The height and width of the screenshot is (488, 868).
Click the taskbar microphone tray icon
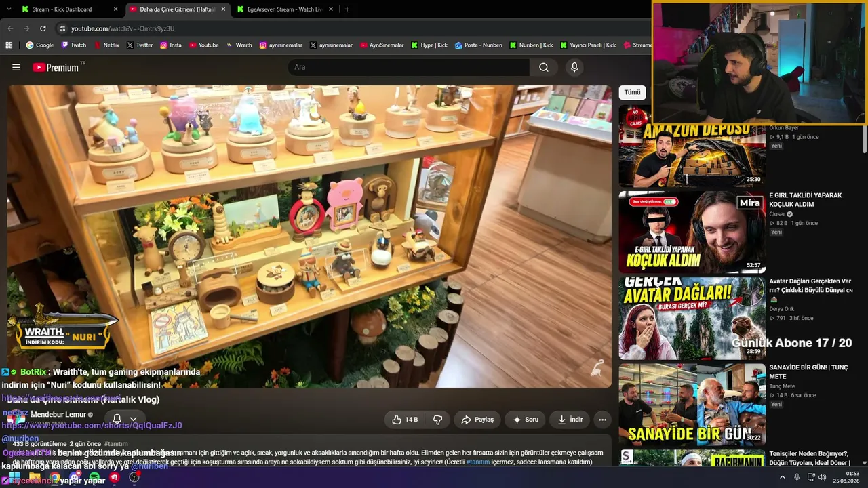coord(797,477)
